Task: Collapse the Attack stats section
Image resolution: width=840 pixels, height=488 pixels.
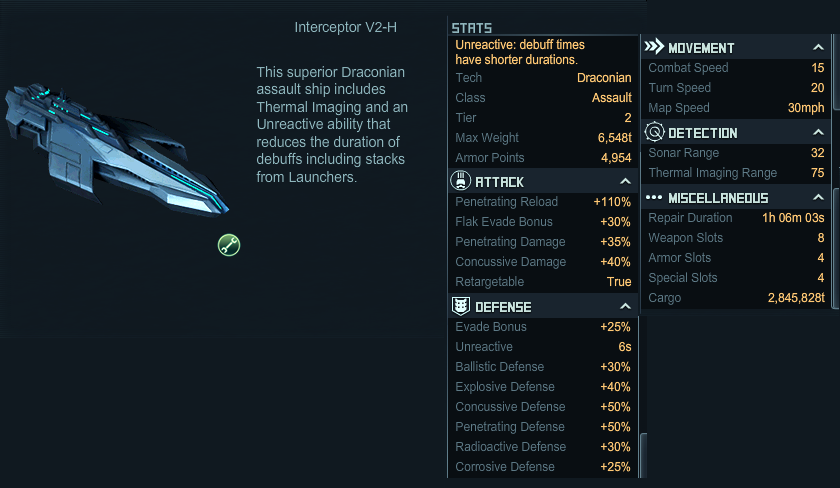Action: tap(625, 182)
